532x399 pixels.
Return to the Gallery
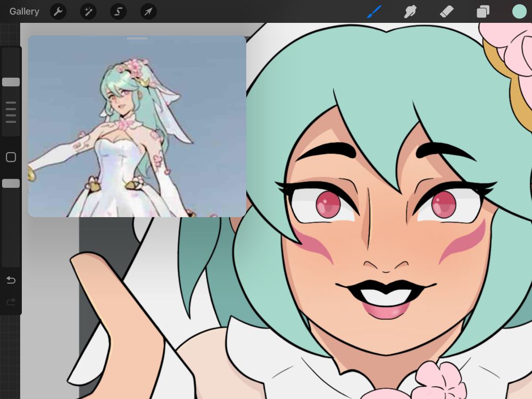[24, 12]
